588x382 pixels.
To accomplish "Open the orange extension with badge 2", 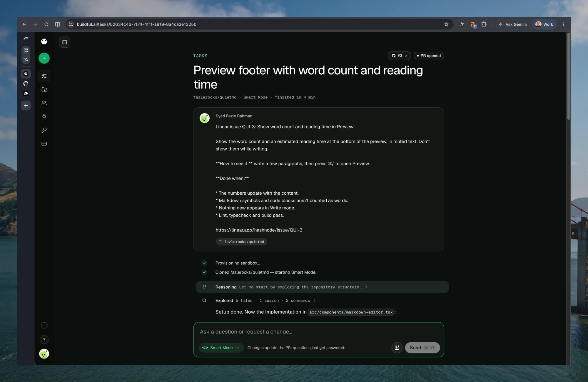I will [473, 25].
